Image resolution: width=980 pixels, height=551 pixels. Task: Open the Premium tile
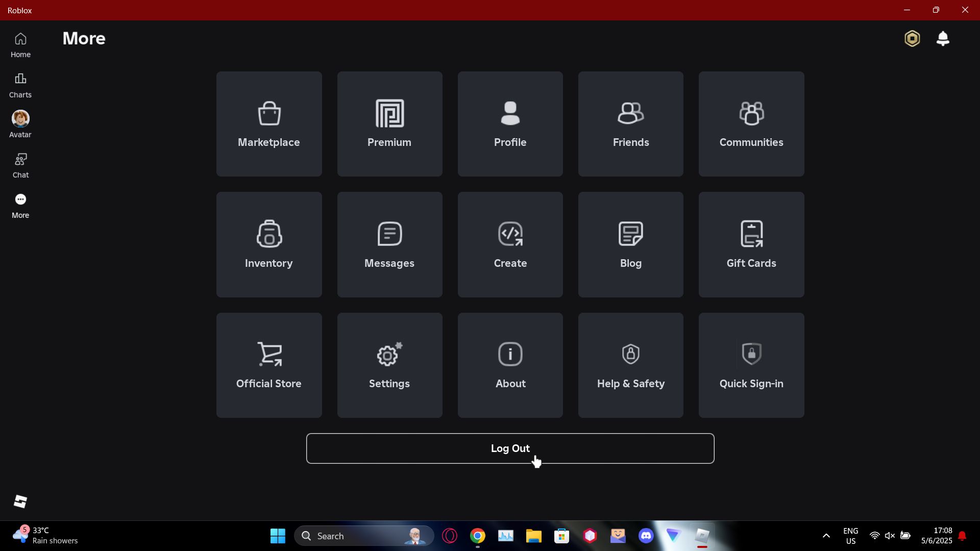pyautogui.click(x=389, y=124)
